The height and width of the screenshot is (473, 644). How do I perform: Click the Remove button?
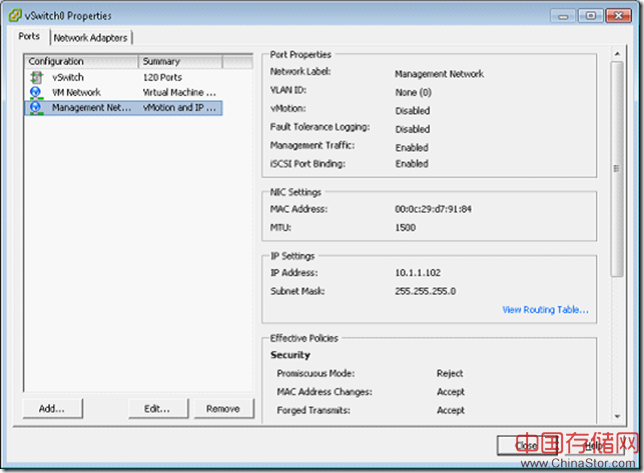223,409
